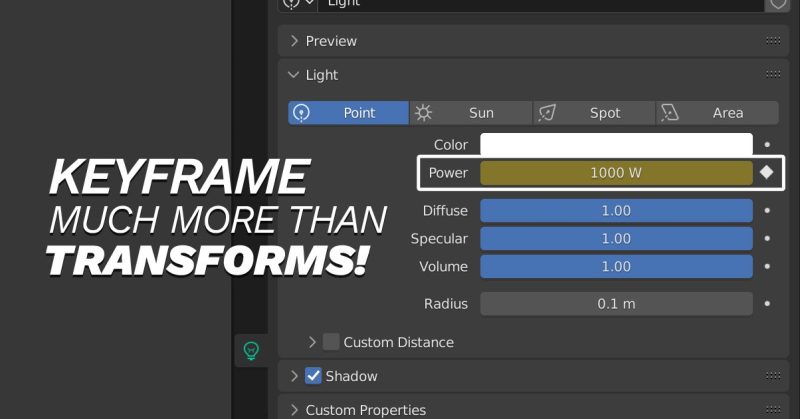Click the animate dot next to Volume
Screen dimensions: 800x419
point(767,267)
